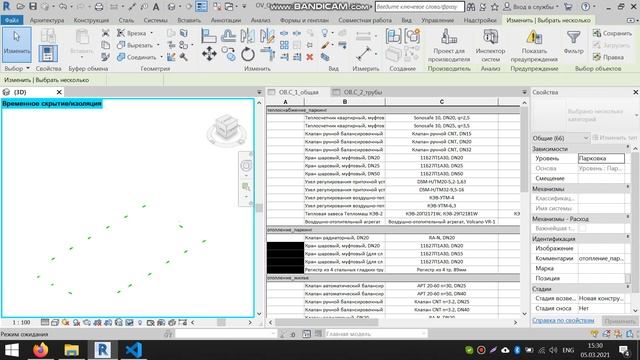Viewport: 640px width, 360px height.
Task: Open the Врезка dropdown arrow
Action: coord(152,33)
